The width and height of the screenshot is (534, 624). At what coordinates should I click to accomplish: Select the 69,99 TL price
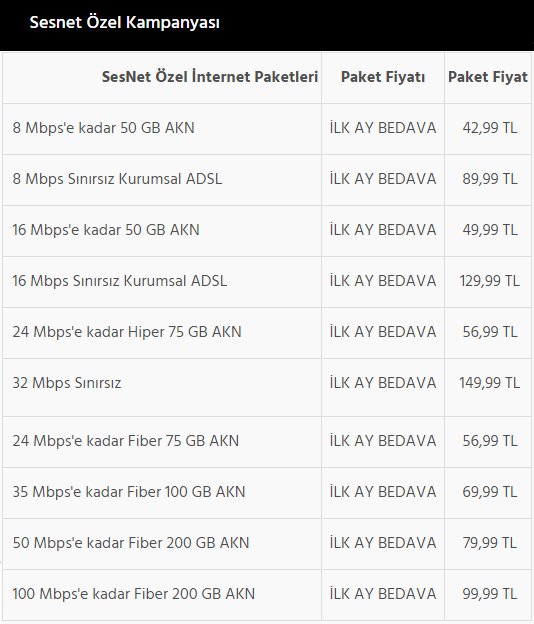click(x=489, y=492)
